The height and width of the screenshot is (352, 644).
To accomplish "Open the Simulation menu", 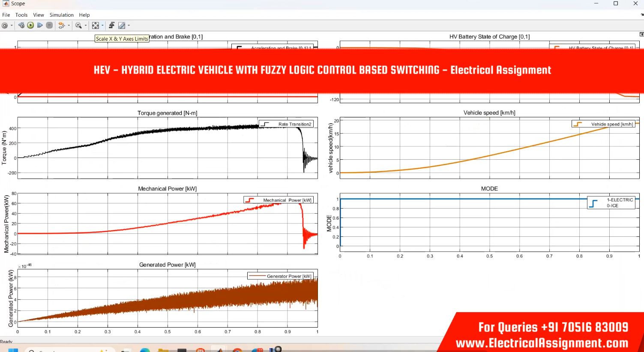I will [x=61, y=15].
